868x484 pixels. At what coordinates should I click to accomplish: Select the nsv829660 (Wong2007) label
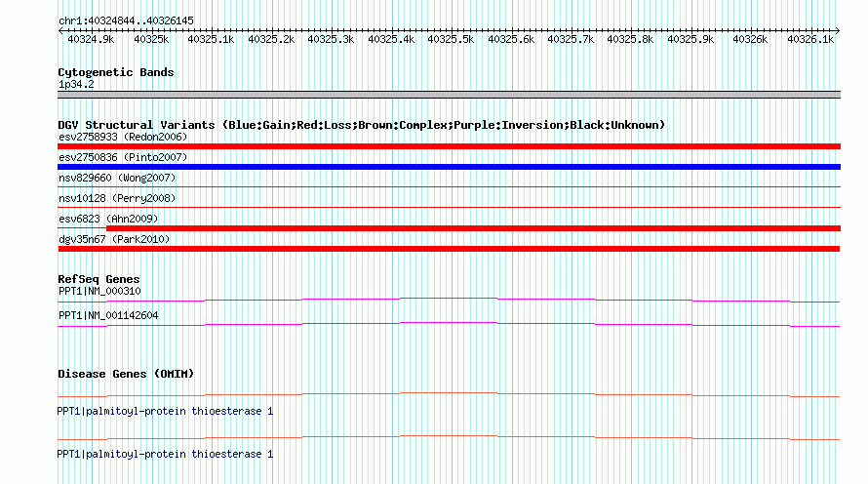[x=117, y=178]
